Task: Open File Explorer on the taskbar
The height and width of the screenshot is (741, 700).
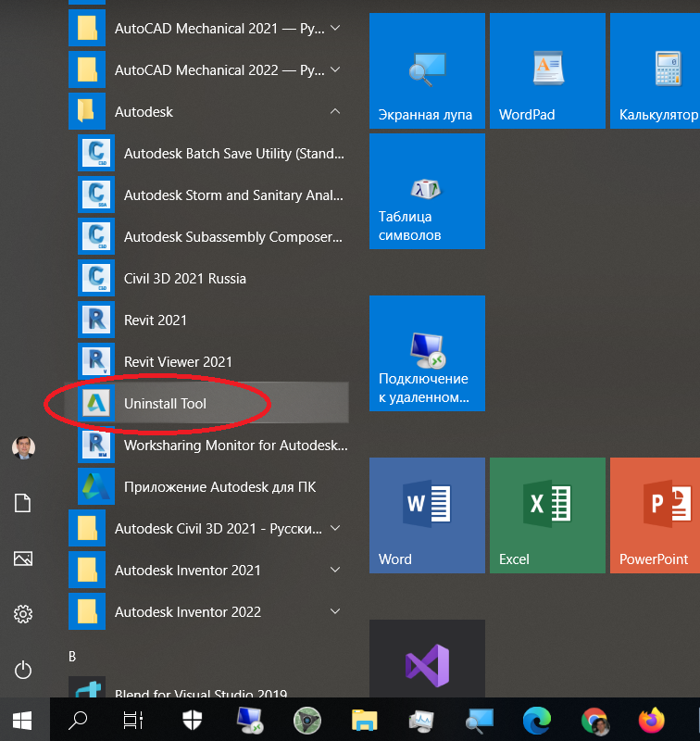Action: (364, 721)
